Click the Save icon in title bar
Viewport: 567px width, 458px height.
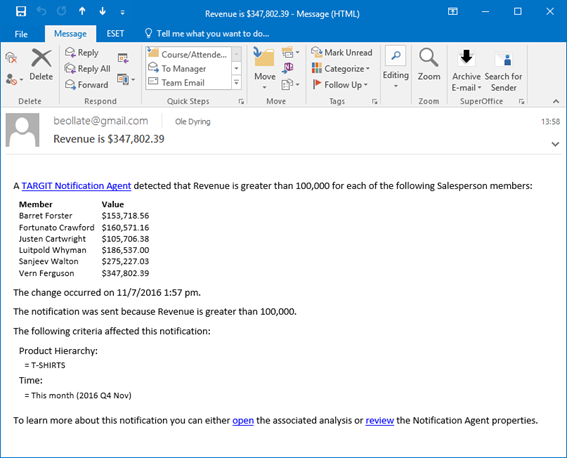[x=21, y=12]
